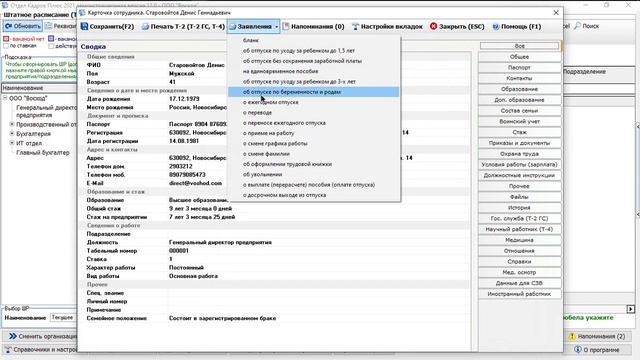Click the Настройки вкладок icon
The width and height of the screenshot is (640, 360).
(x=356, y=27)
